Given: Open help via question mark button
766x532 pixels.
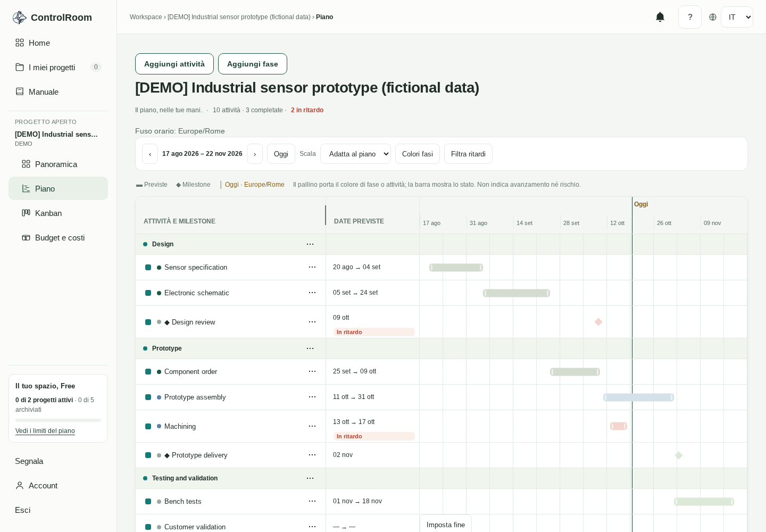Looking at the screenshot, I should coord(690,17).
